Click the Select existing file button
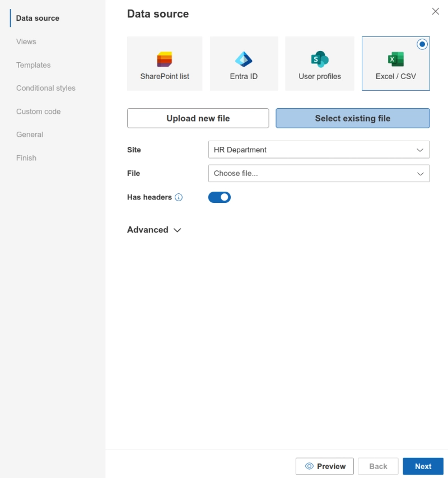This screenshot has height=478, width=448. point(353,118)
